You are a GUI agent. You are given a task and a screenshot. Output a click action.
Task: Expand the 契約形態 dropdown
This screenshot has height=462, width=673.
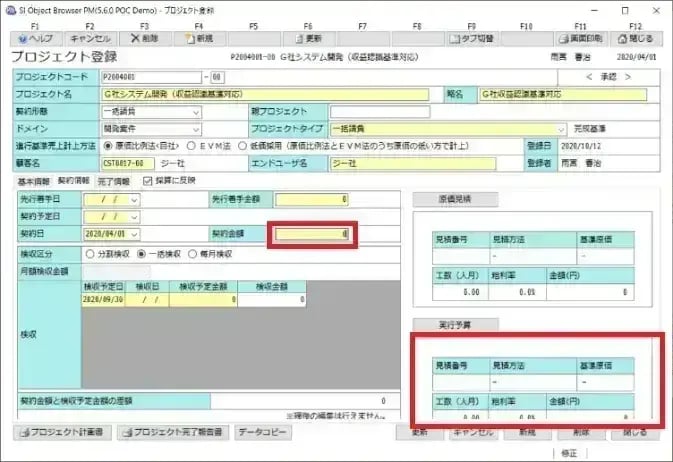pos(194,112)
